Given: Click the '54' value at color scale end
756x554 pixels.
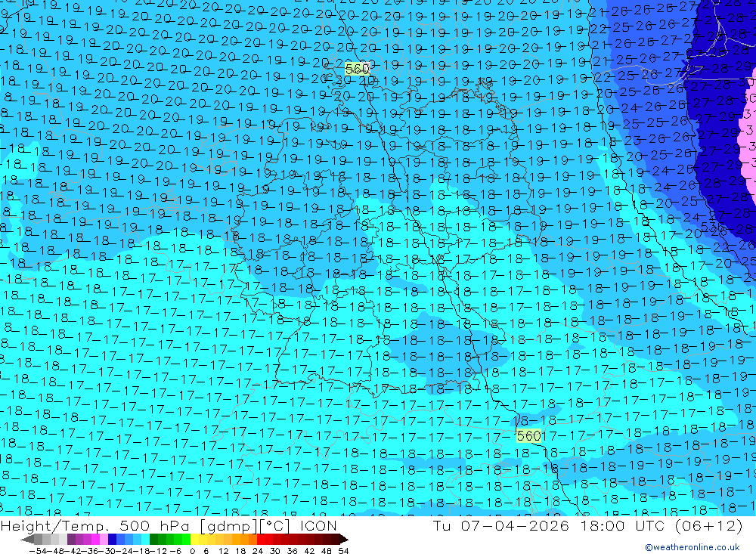Looking at the screenshot, I should pos(343,551).
